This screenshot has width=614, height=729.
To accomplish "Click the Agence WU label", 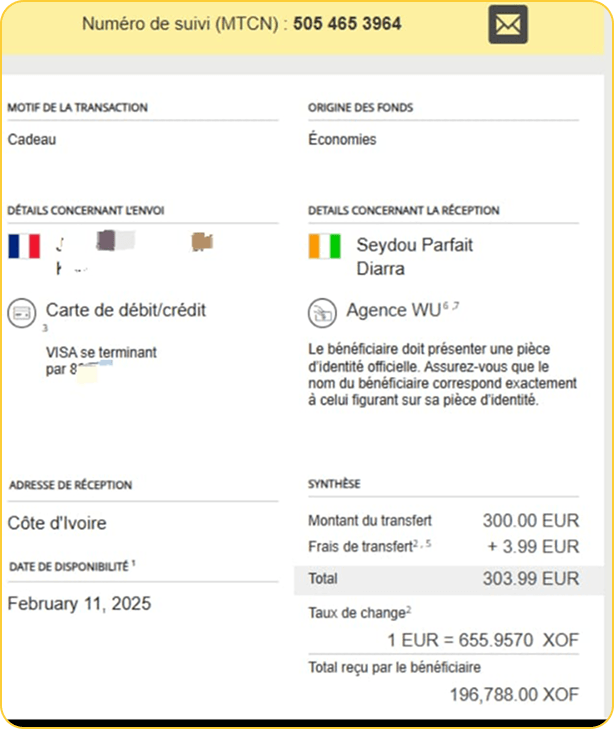I will coord(392,310).
